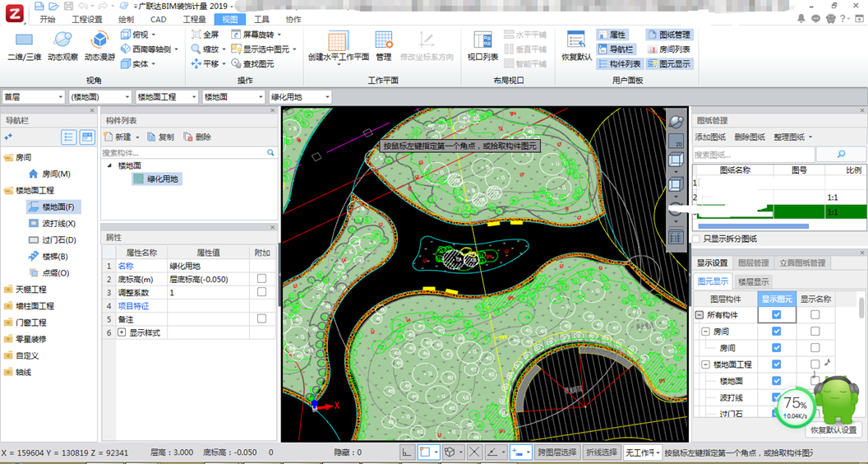Check 底标高 附加 checkbox

262,278
